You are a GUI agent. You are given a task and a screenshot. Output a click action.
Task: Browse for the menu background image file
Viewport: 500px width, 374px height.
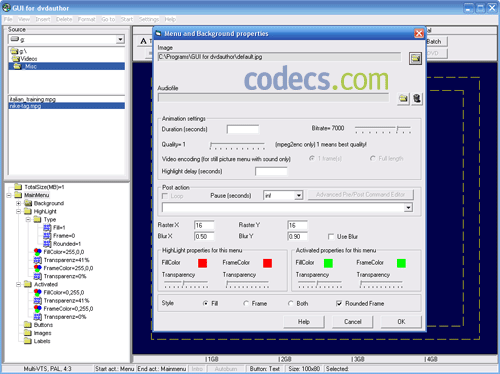click(415, 59)
